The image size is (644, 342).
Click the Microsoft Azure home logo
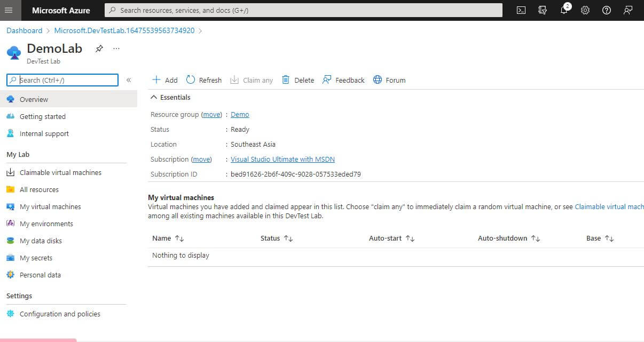[x=61, y=10]
